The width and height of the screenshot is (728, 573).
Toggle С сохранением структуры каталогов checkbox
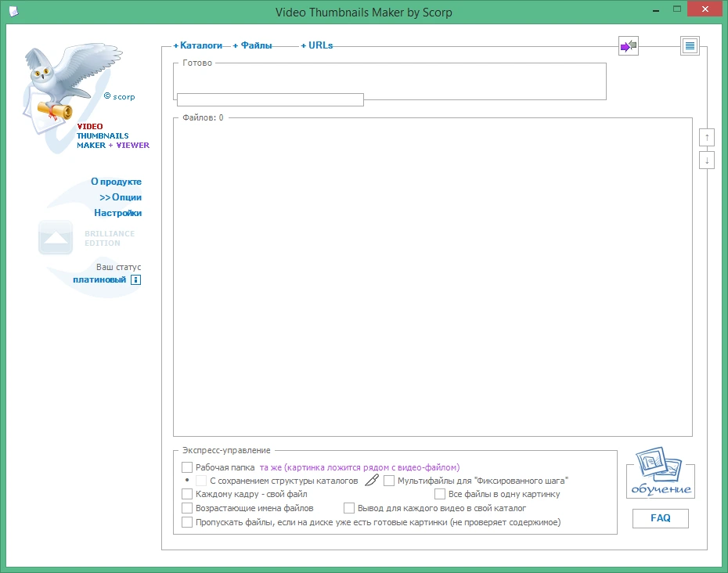click(x=201, y=481)
